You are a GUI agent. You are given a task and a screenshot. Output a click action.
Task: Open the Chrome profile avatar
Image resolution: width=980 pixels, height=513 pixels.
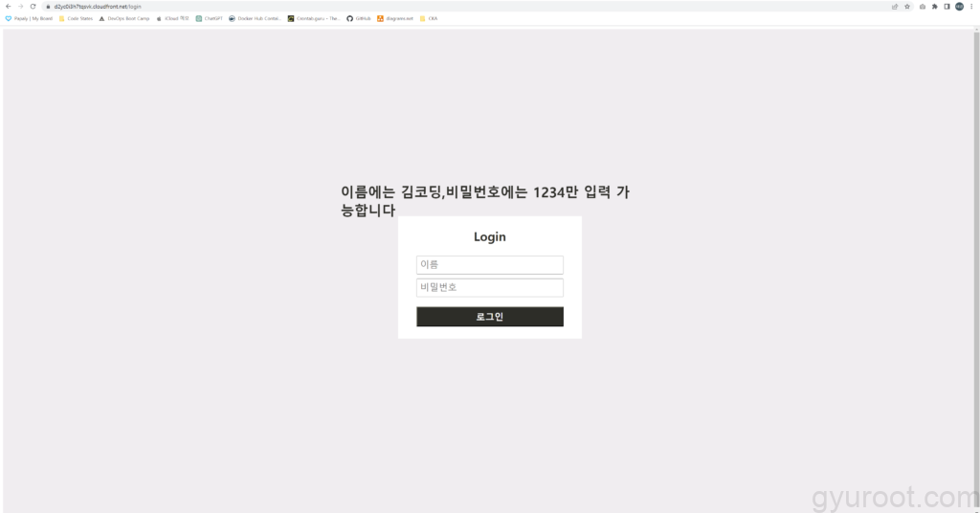click(x=959, y=7)
